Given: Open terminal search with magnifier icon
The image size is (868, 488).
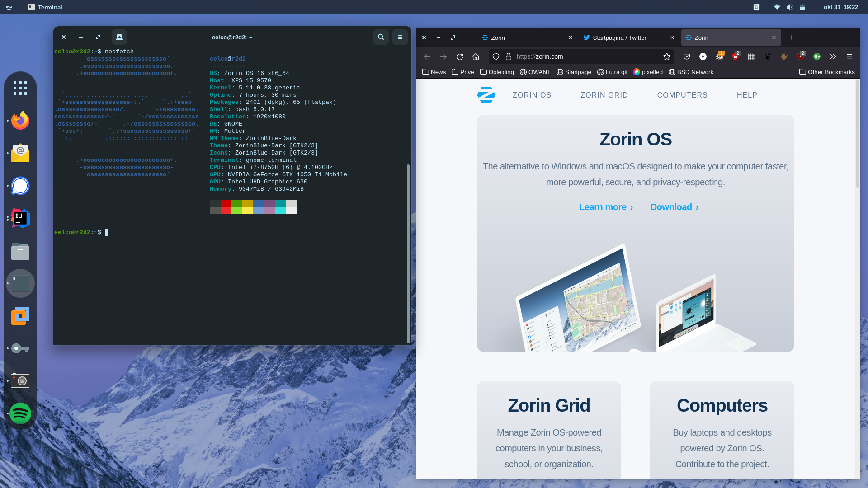Looking at the screenshot, I should 381,37.
